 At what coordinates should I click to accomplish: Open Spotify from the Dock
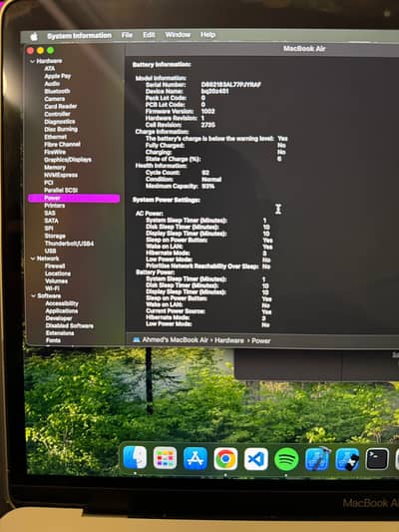(x=286, y=459)
